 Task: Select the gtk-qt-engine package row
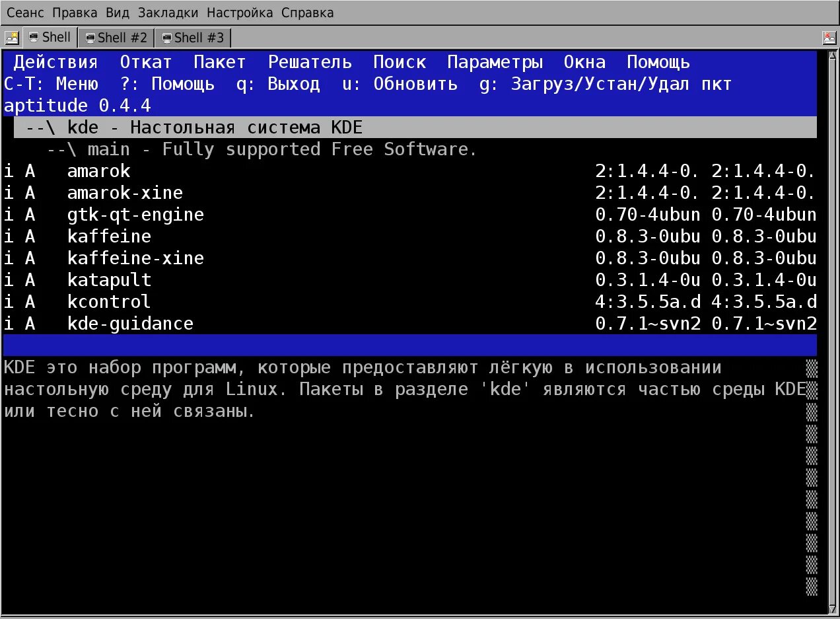pos(410,215)
